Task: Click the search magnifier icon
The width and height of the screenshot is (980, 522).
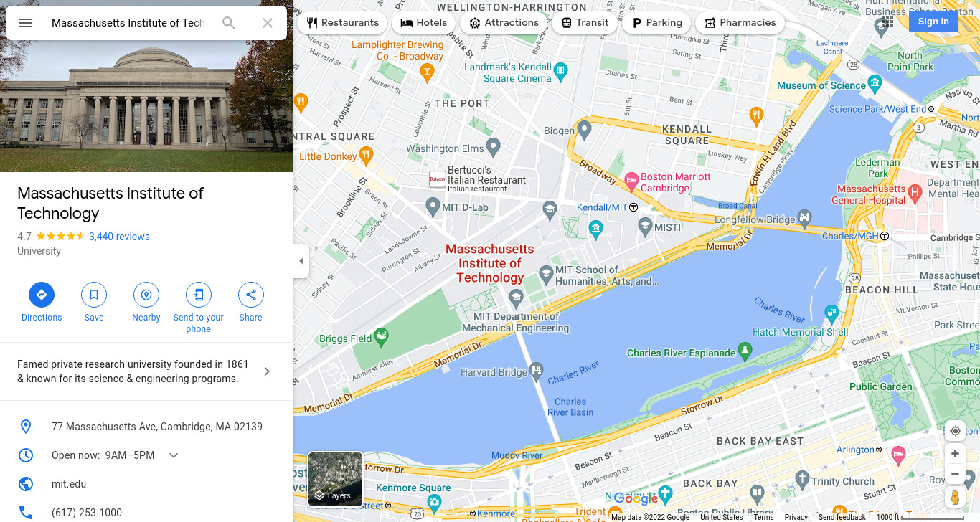Action: point(229,23)
